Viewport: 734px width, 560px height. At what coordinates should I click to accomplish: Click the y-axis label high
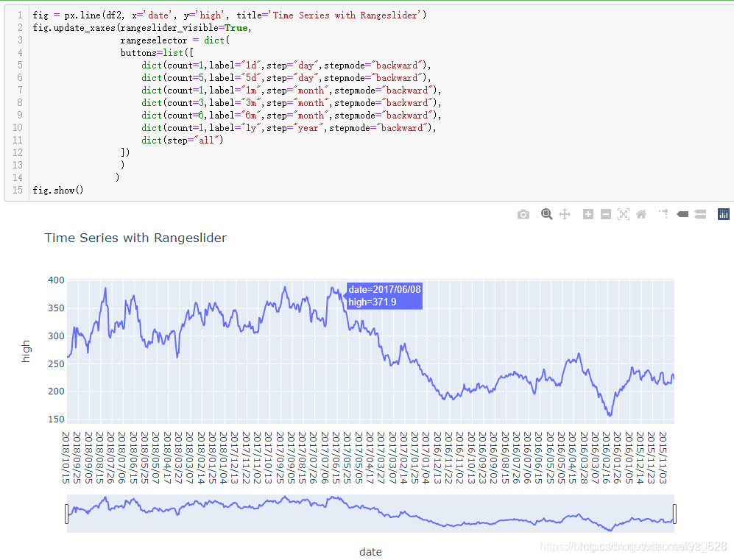26,351
